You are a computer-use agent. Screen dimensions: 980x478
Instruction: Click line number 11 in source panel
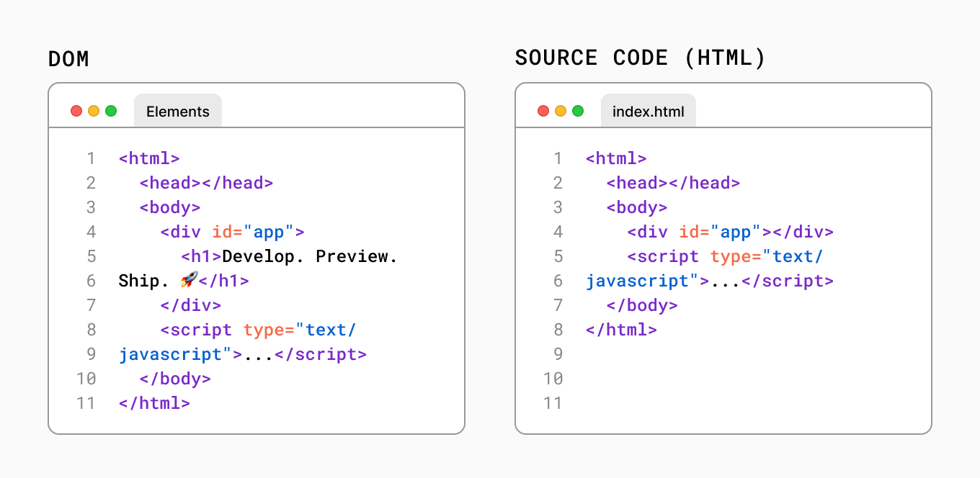[553, 403]
